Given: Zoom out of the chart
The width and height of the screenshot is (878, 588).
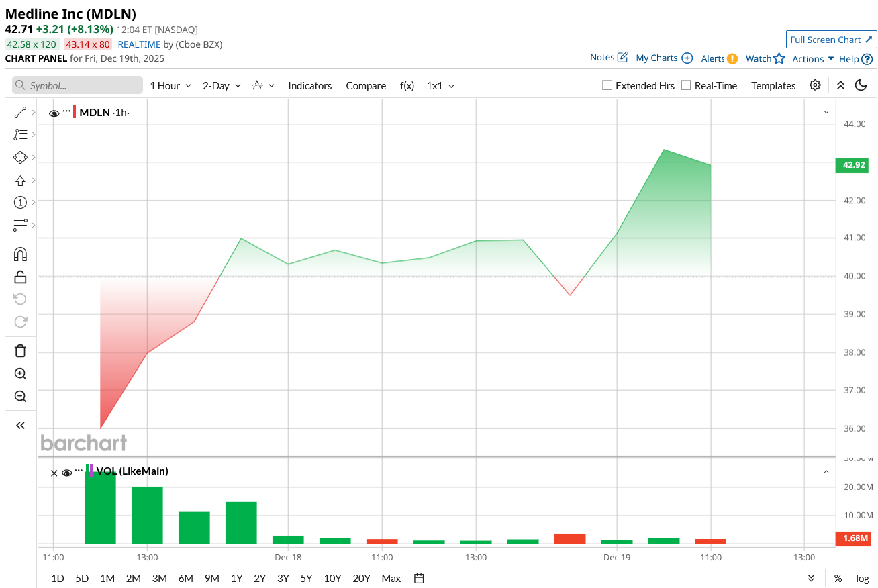Looking at the screenshot, I should [x=20, y=397].
